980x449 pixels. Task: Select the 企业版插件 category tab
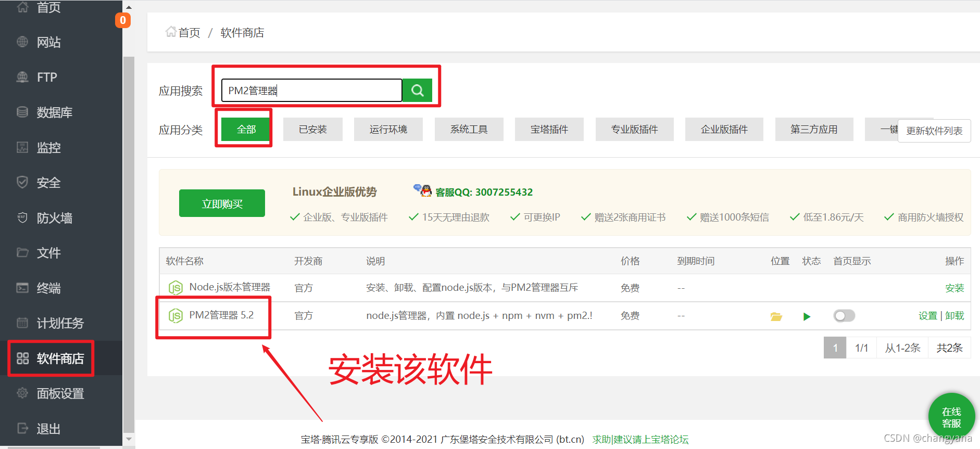(724, 129)
